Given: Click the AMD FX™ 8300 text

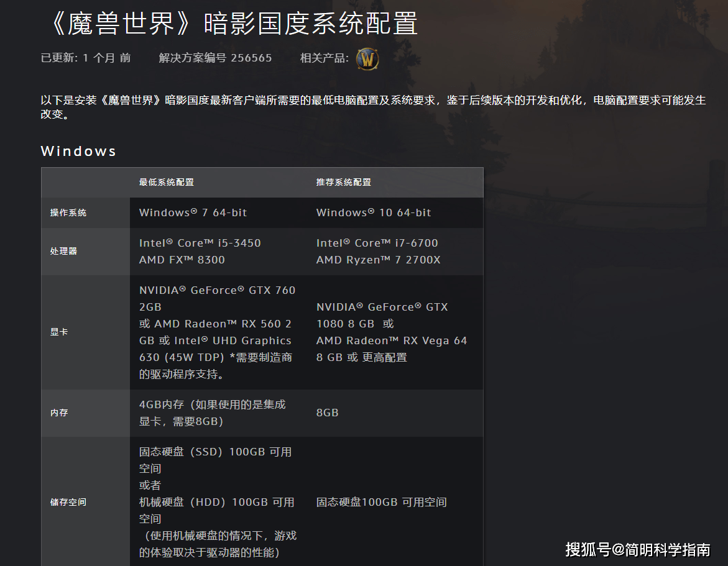Looking at the screenshot, I should click(182, 260).
